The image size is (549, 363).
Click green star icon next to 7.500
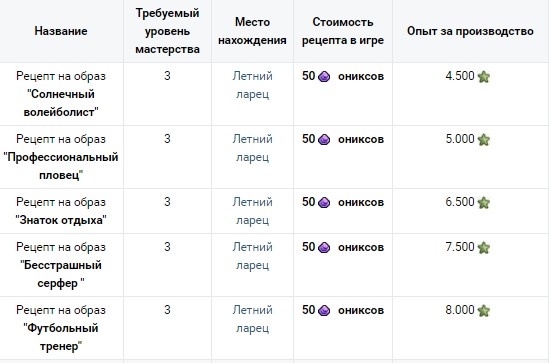pyautogui.click(x=484, y=248)
